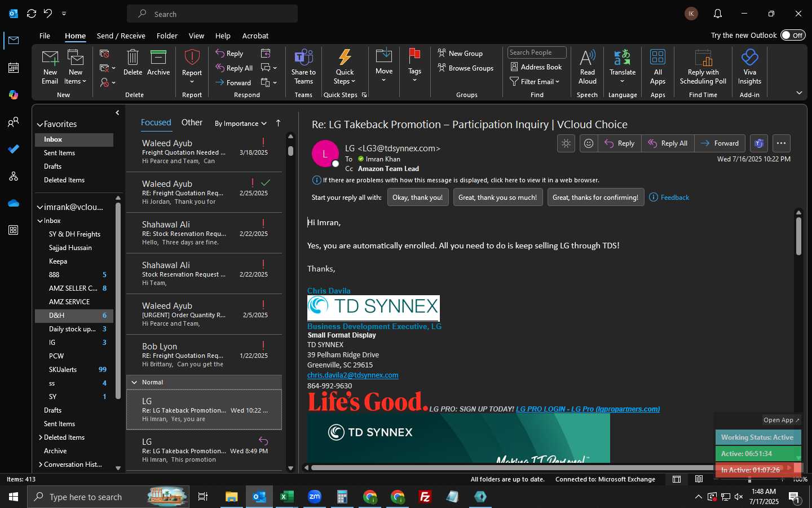
Task: Click the Feedback link
Action: click(669, 197)
